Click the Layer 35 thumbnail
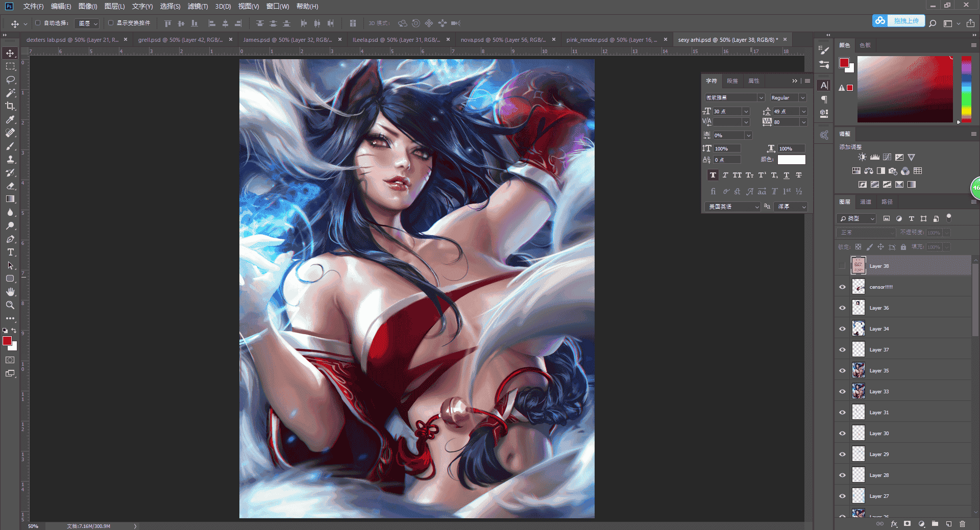Image resolution: width=980 pixels, height=530 pixels. [859, 370]
